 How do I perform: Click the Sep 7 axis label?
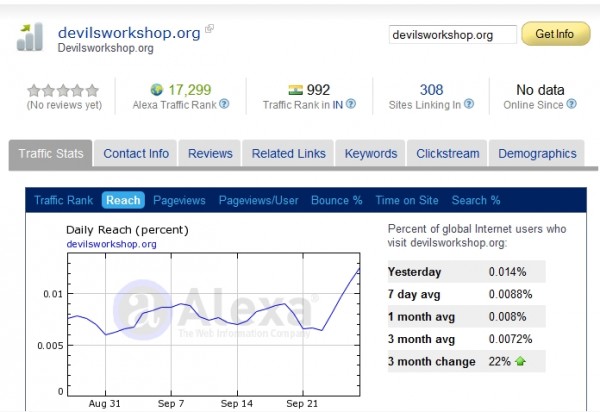(x=171, y=404)
